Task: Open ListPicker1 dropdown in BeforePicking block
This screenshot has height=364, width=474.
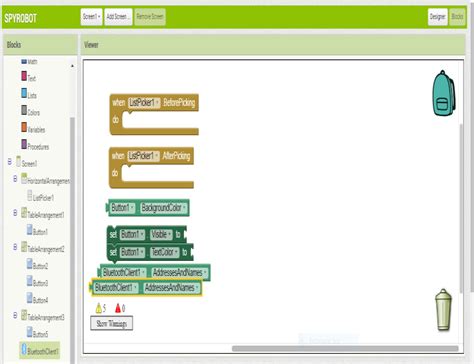Action: click(x=144, y=103)
